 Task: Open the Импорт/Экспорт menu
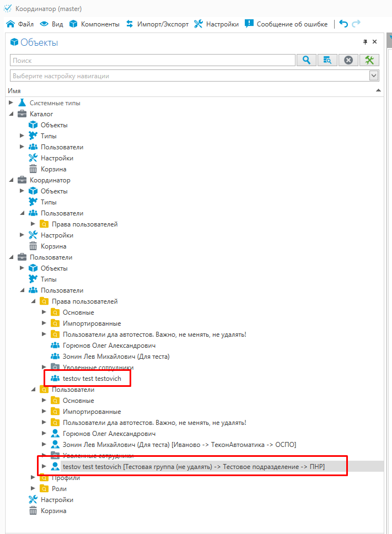point(157,24)
